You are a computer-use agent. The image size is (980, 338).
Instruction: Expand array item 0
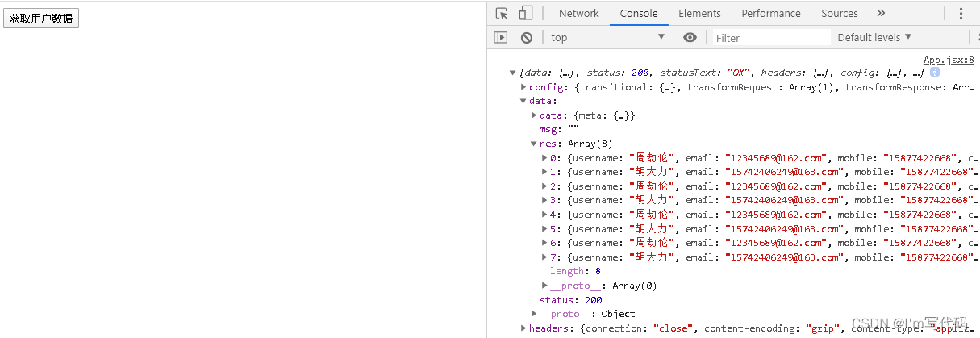click(x=544, y=158)
